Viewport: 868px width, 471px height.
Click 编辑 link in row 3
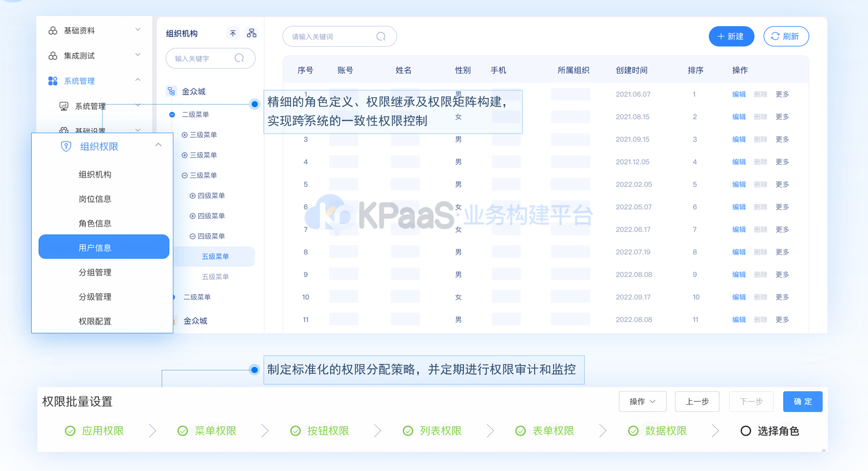[739, 139]
